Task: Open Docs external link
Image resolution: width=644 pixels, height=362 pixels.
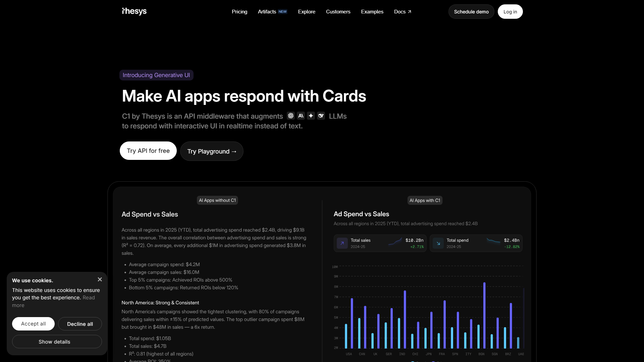Action: coord(402,12)
